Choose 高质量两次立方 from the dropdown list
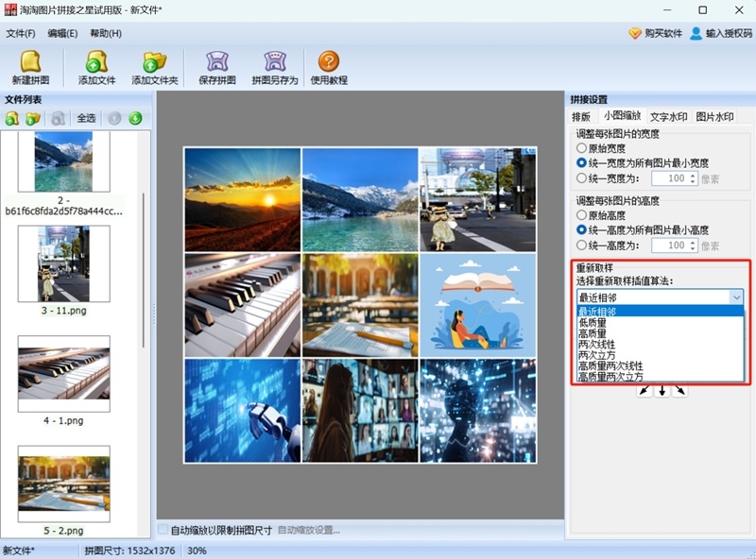The image size is (756, 559). (610, 376)
